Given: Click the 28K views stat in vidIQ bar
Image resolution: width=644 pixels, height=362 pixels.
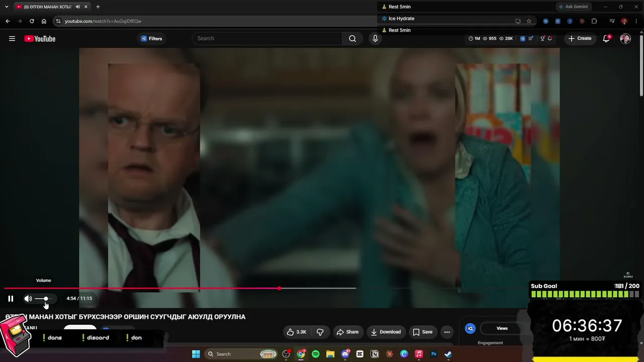Looking at the screenshot, I should tap(506, 38).
